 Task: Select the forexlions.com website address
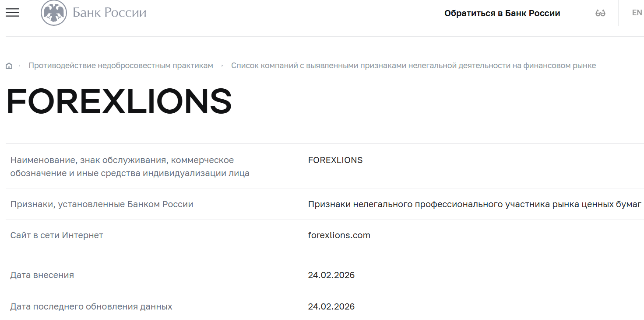(339, 235)
